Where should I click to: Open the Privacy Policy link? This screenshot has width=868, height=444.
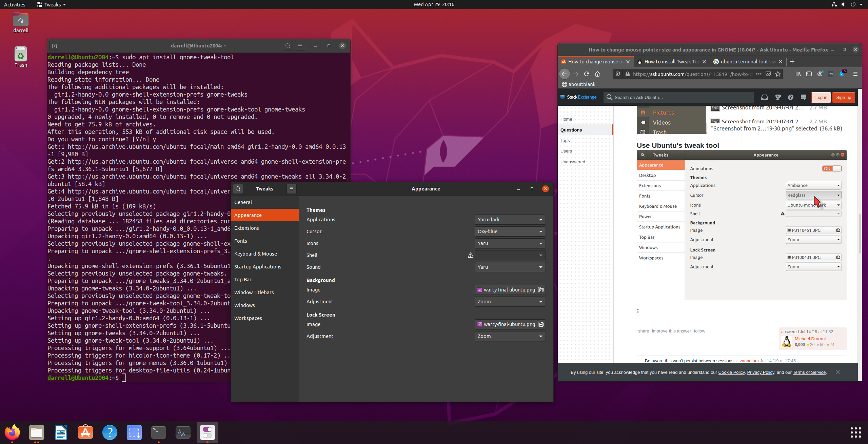761,372
